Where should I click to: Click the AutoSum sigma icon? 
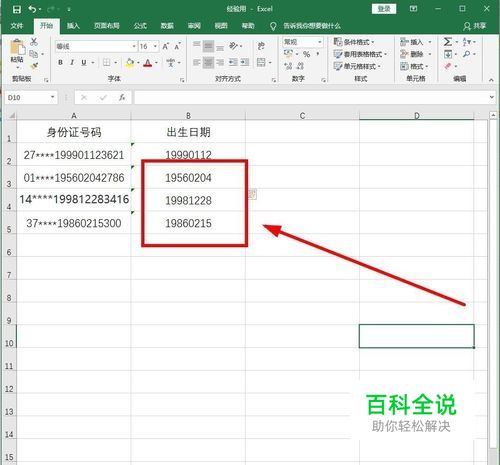coord(448,42)
